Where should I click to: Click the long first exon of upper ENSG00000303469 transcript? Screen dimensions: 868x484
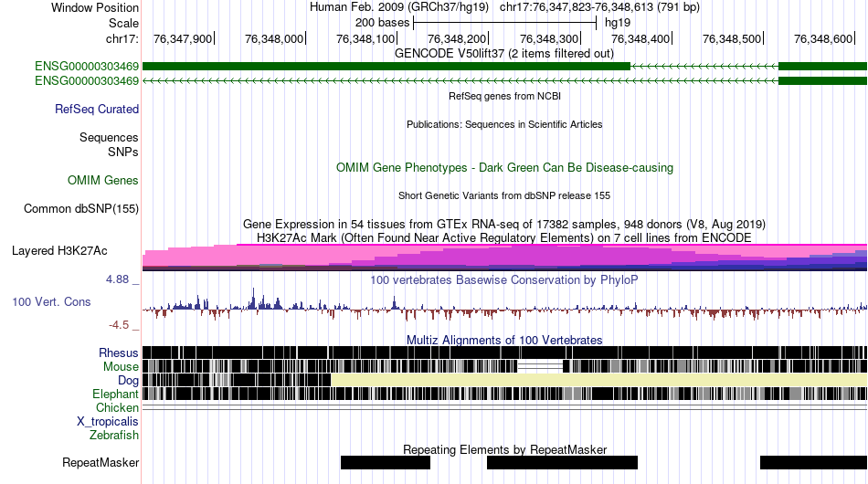(x=386, y=67)
